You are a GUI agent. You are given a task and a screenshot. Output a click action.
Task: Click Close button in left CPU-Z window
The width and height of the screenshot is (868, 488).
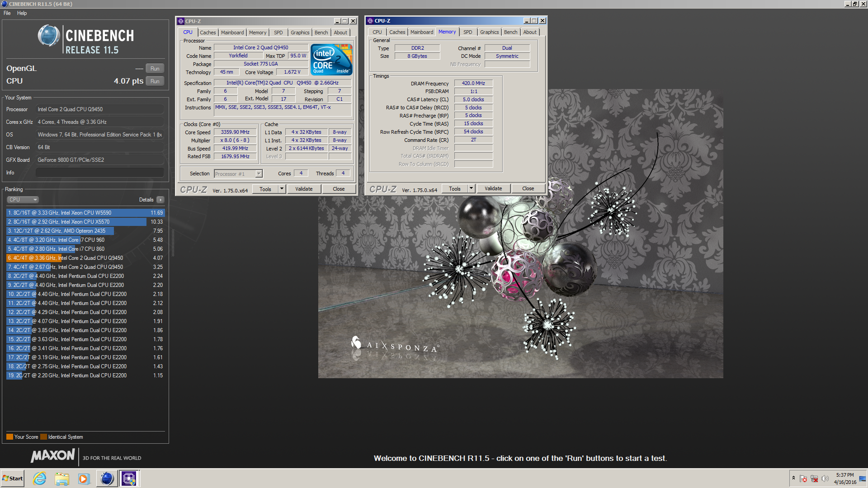(339, 189)
